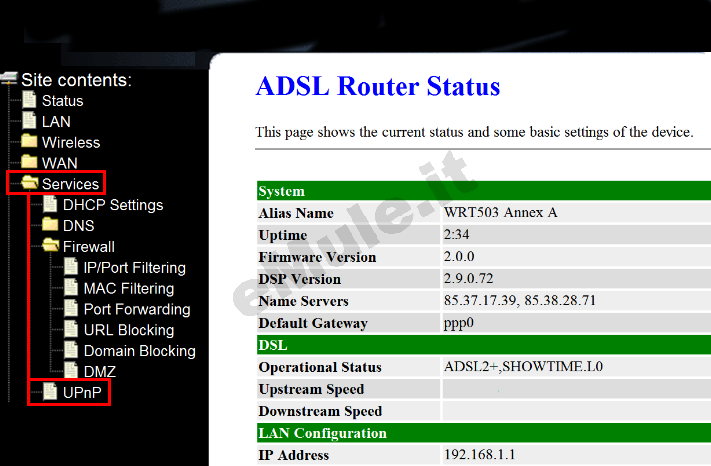Click the DHCP Settings page icon
711x466 pixels.
click(x=50, y=204)
